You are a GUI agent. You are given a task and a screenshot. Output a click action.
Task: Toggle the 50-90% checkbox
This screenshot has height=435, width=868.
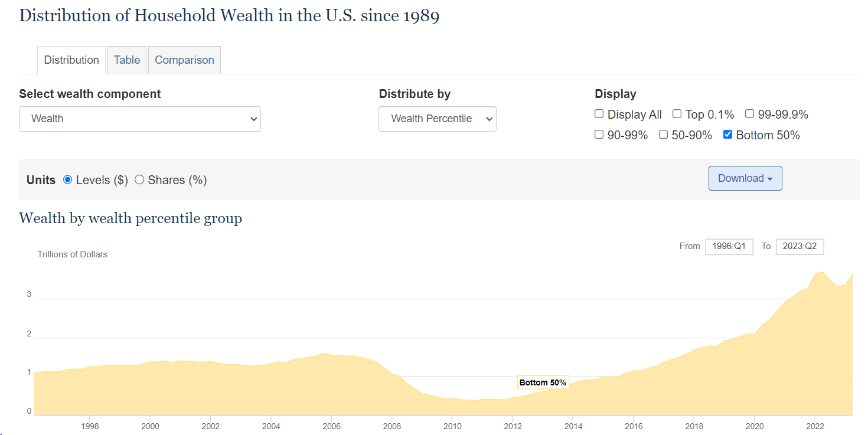tap(663, 135)
